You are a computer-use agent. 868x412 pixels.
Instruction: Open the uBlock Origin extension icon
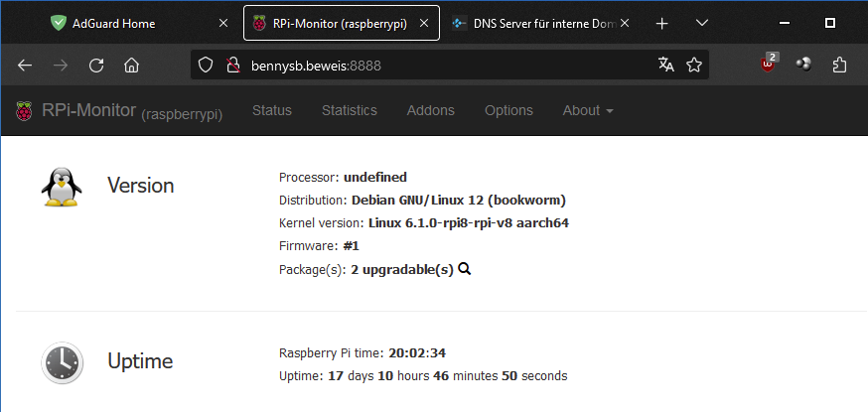coord(768,65)
